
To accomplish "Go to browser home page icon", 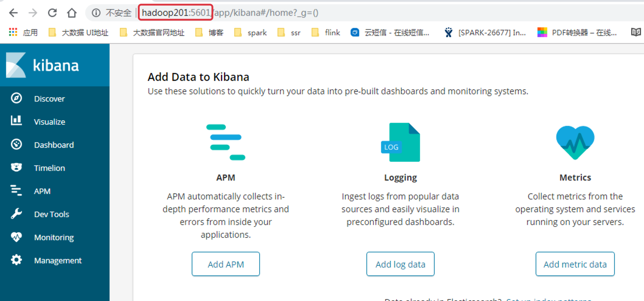I will [x=72, y=13].
